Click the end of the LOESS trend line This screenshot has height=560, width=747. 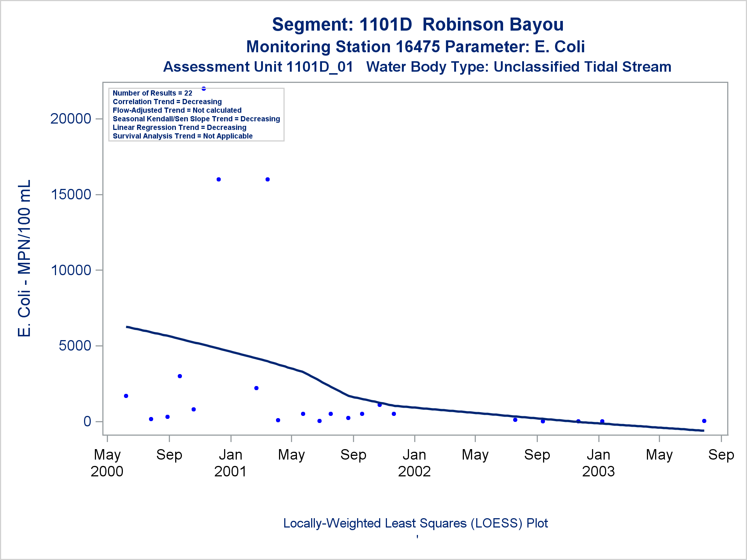coord(703,431)
